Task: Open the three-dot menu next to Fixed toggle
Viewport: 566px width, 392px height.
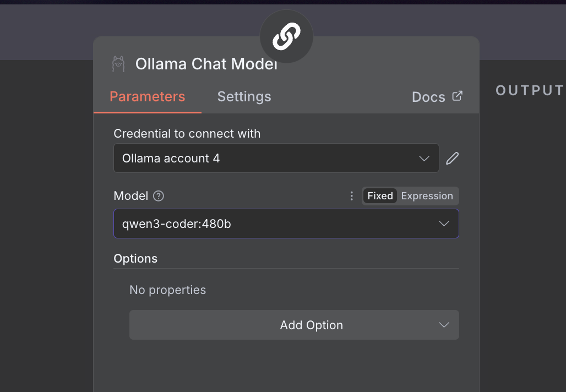Action: [351, 195]
